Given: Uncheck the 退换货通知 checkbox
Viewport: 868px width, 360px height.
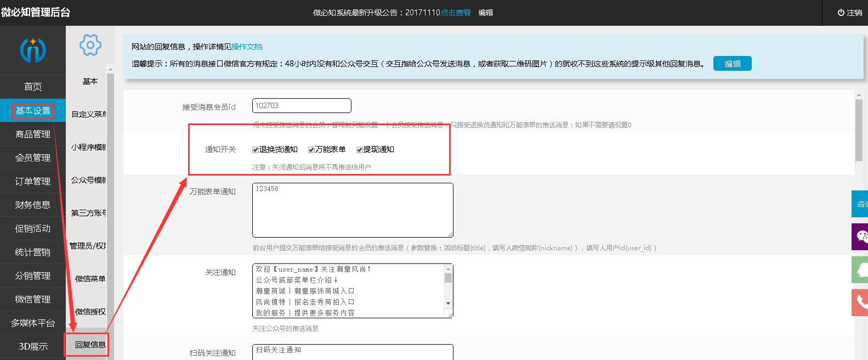Looking at the screenshot, I should [x=256, y=150].
